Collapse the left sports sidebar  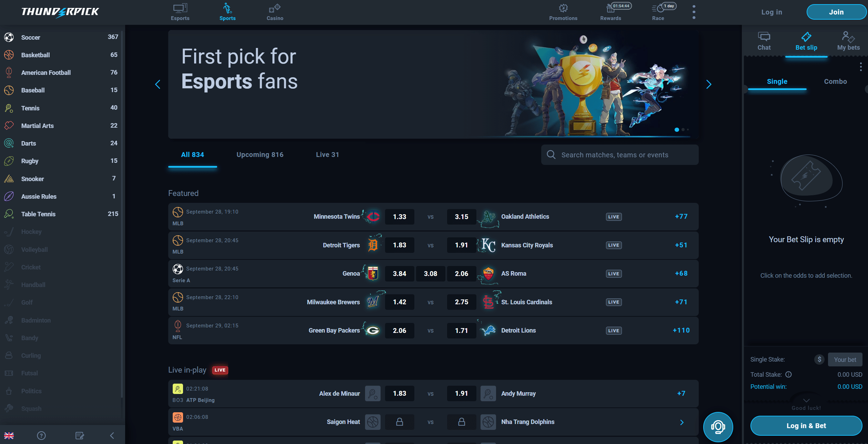pos(112,435)
